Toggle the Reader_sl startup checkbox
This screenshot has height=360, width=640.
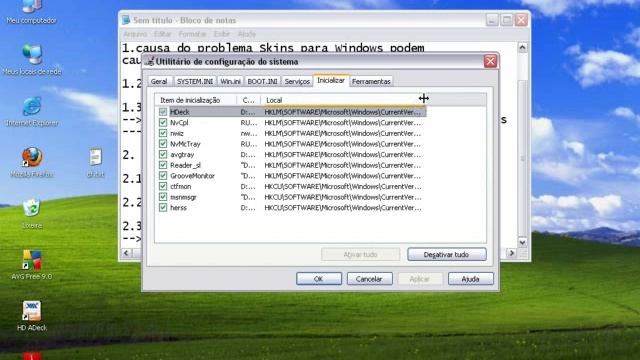point(163,165)
